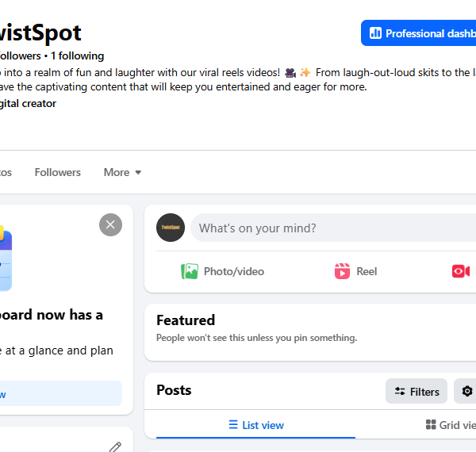476x452 pixels.
Task: Open the 1 following link
Action: click(x=78, y=56)
